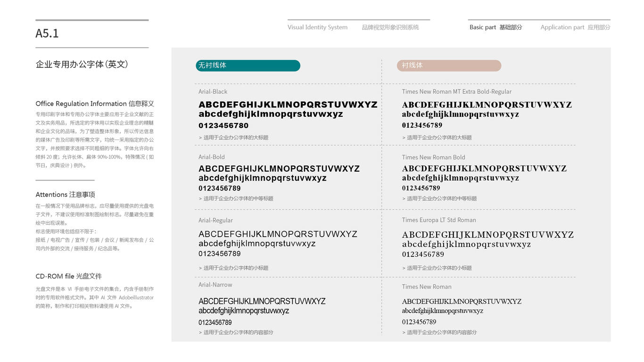Image resolution: width=644 pixels, height=362 pixels.
Task: Select the Application part 应用部分 tab
Action: pyautogui.click(x=575, y=27)
